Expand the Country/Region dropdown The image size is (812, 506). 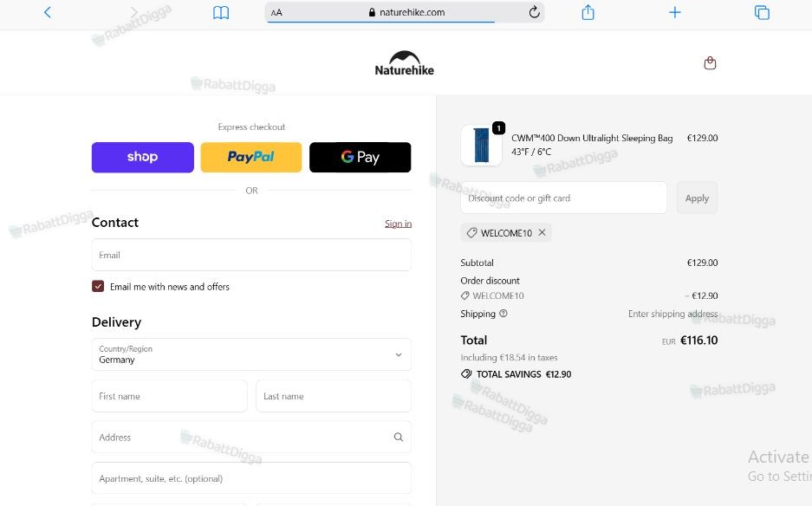pos(251,354)
